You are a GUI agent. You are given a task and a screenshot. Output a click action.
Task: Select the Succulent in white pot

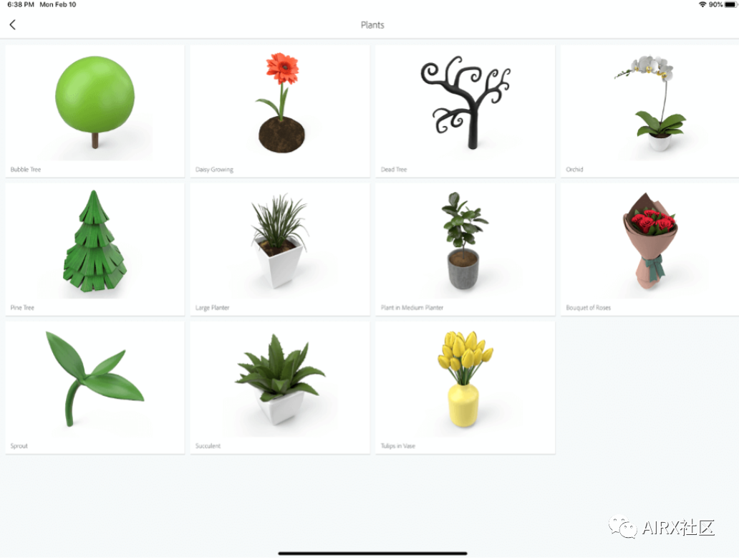(280, 387)
